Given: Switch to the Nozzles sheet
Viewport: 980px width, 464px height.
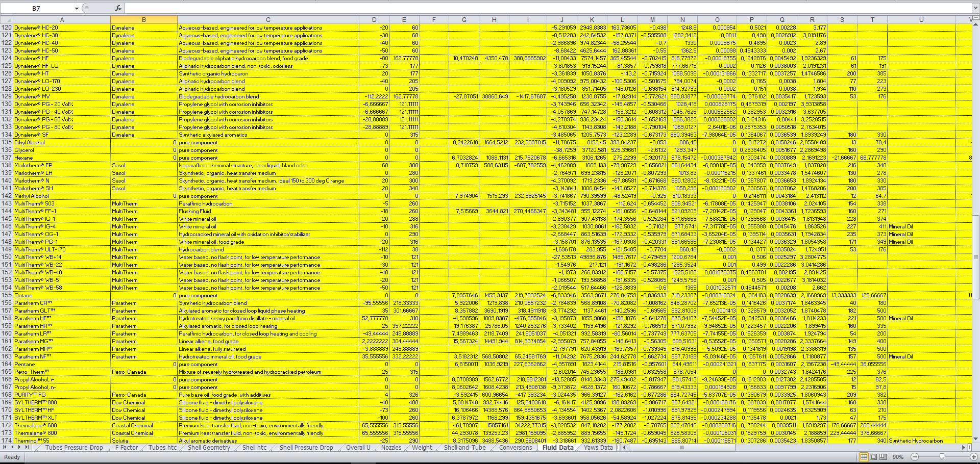Looking at the screenshot, I should (x=391, y=448).
